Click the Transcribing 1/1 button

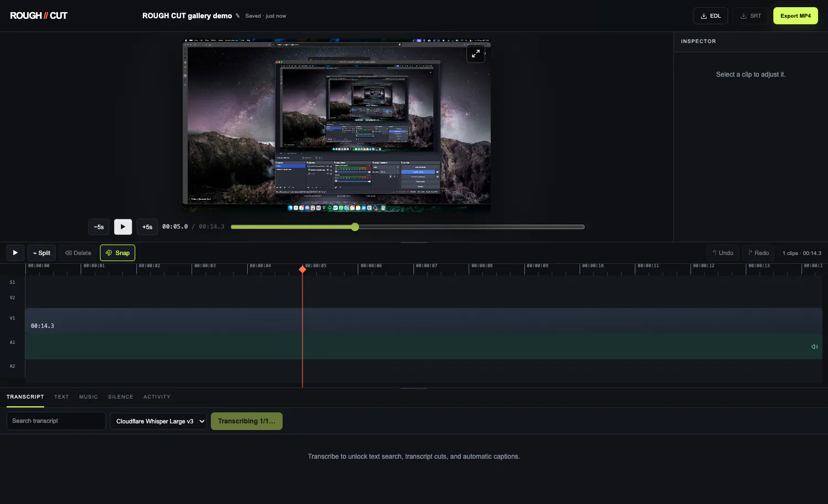[247, 421]
